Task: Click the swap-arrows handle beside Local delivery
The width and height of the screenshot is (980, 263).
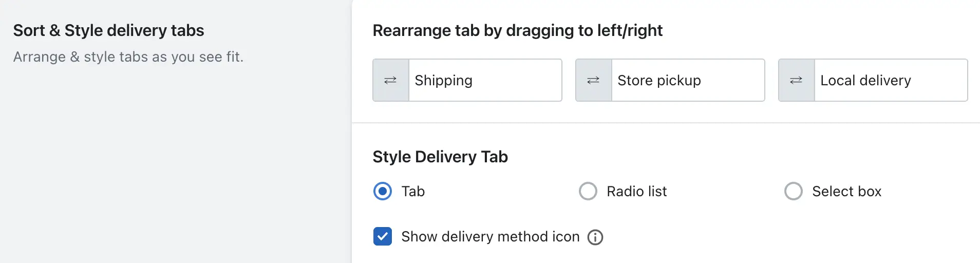Action: [797, 80]
